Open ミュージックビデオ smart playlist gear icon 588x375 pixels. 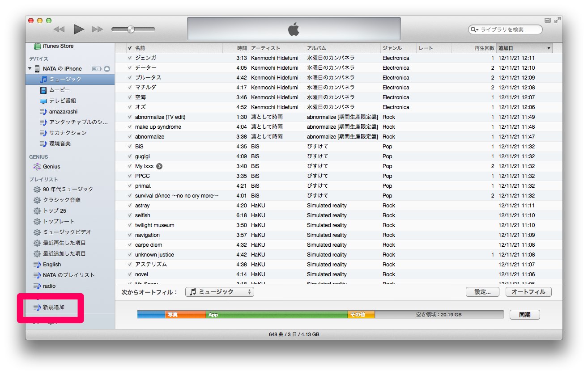click(37, 232)
